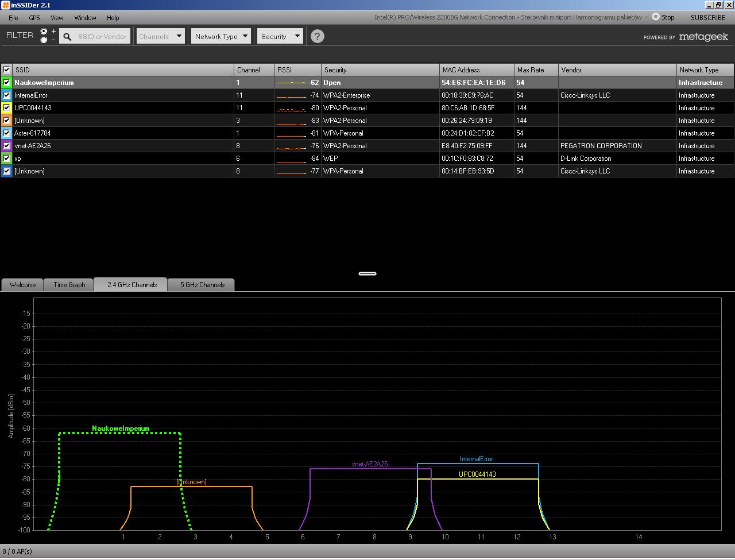The width and height of the screenshot is (735, 560).
Task: Toggle the Aster-617784 row checkbox
Action: (x=7, y=133)
